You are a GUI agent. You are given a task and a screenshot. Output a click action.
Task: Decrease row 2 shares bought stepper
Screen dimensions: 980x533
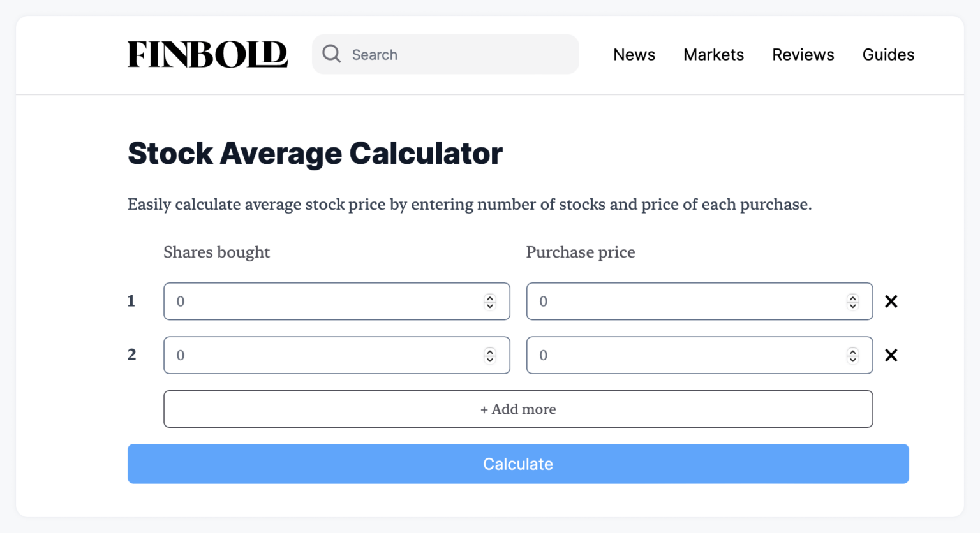490,360
